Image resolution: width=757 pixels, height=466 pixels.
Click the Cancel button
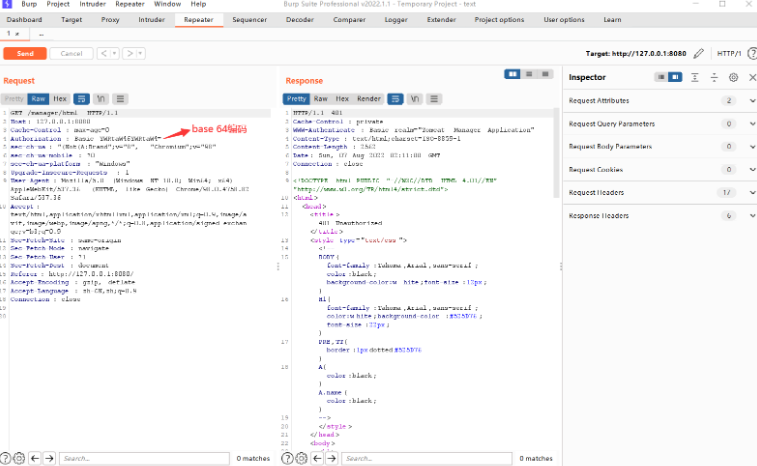point(71,53)
